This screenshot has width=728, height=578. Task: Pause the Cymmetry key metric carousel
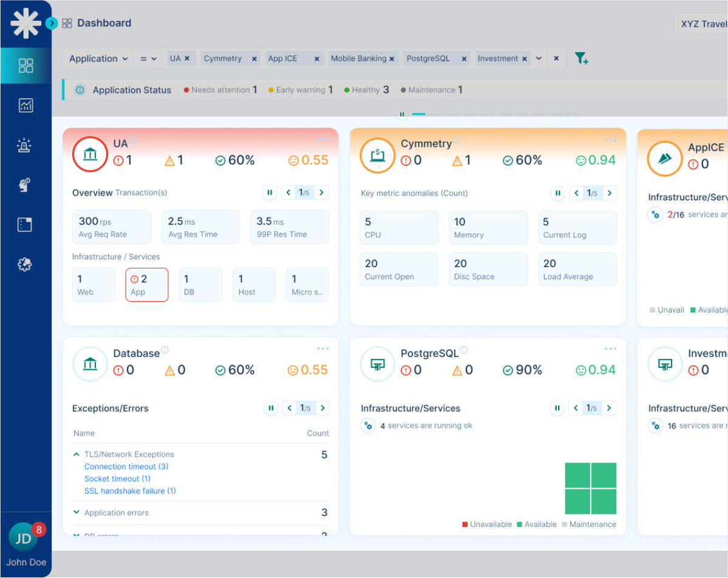click(557, 194)
